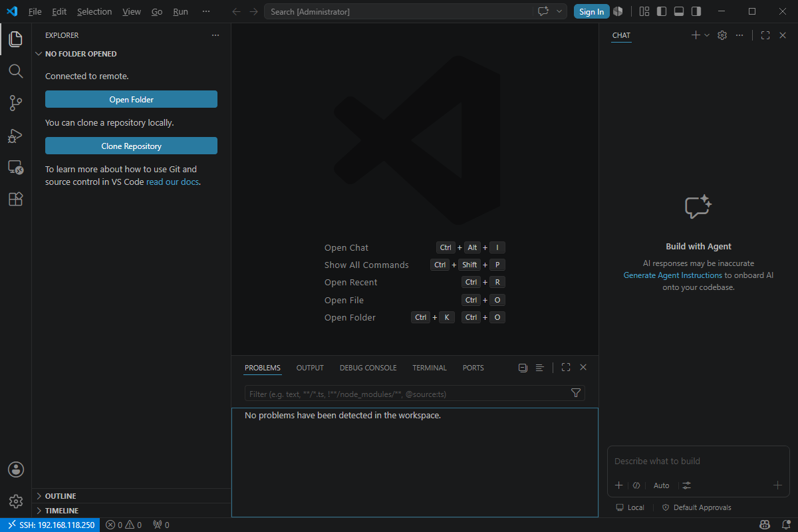
Task: Click the Open Folder button
Action: click(x=131, y=99)
